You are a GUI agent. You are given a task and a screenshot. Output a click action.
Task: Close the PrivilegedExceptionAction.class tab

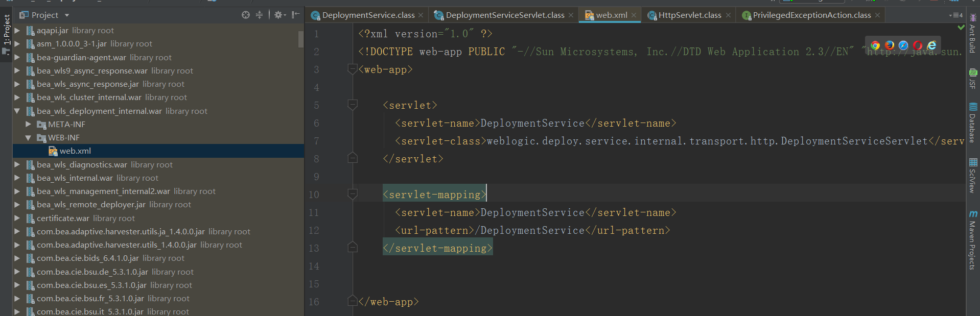877,15
